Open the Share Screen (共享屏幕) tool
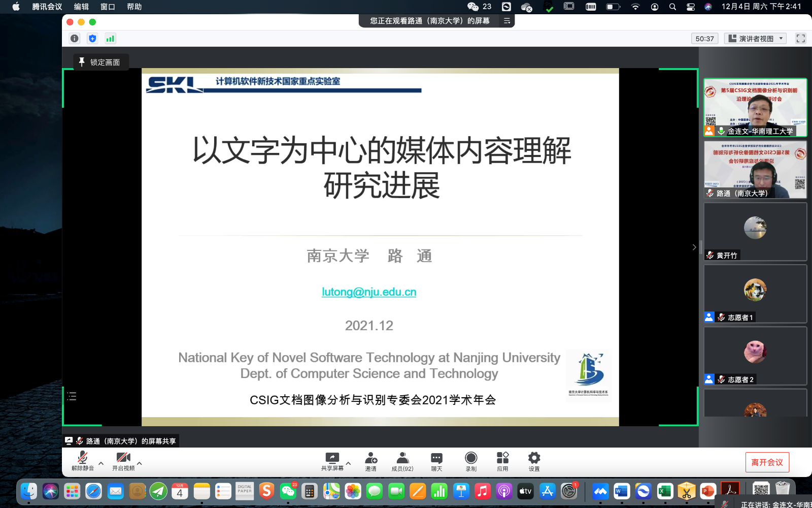The image size is (812, 508). point(332,462)
